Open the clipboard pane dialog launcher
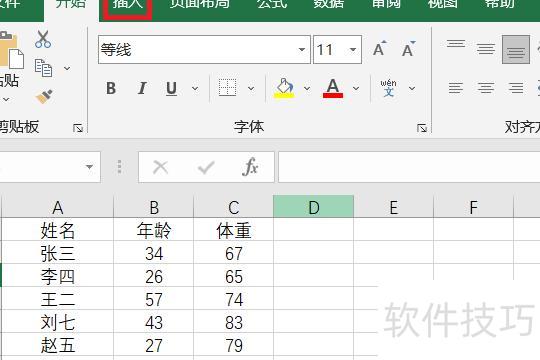 [78, 128]
